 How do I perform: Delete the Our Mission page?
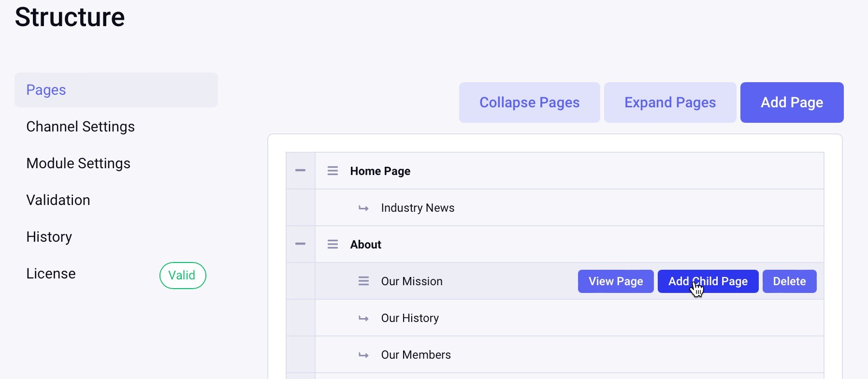[x=789, y=281]
